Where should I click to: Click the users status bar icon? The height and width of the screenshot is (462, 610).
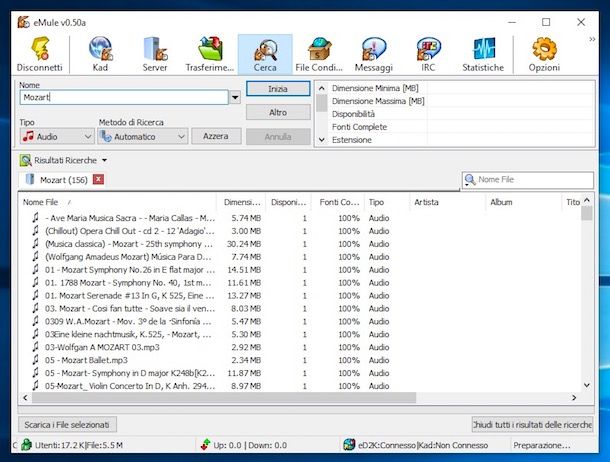click(26, 444)
